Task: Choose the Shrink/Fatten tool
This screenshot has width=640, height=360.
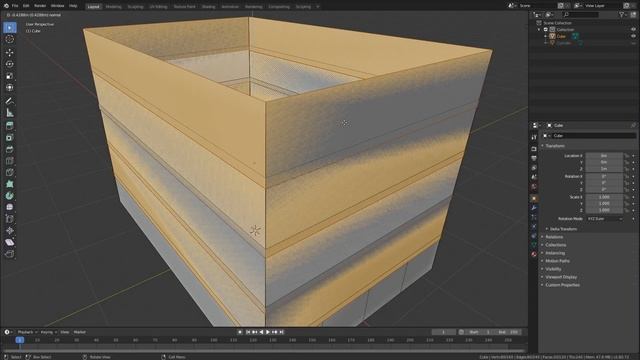Action: 10,231
